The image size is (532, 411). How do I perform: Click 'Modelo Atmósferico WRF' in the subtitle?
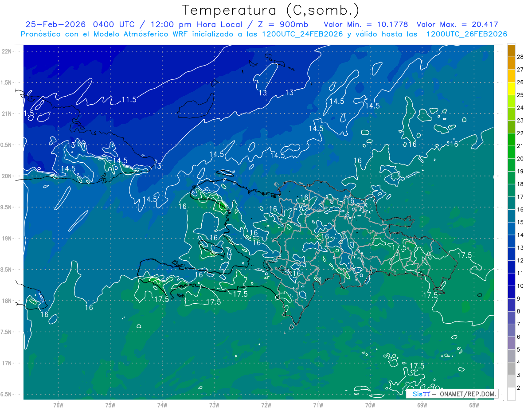[x=141, y=34]
